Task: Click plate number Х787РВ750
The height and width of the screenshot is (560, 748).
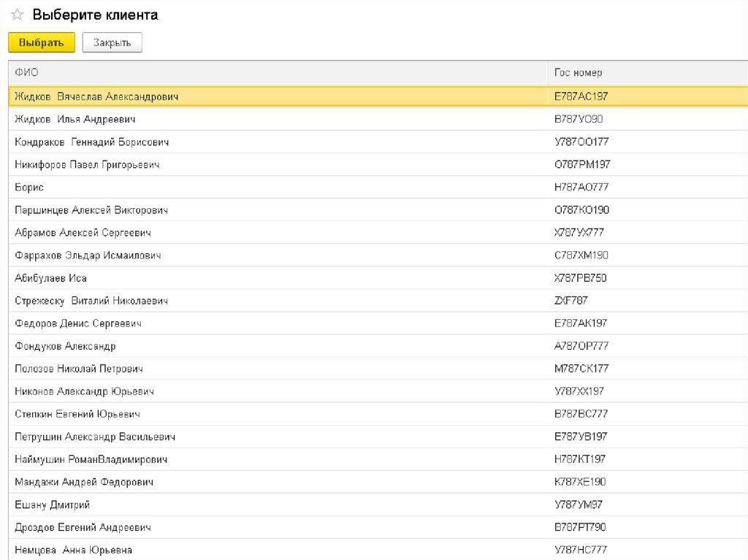Action: point(580,278)
